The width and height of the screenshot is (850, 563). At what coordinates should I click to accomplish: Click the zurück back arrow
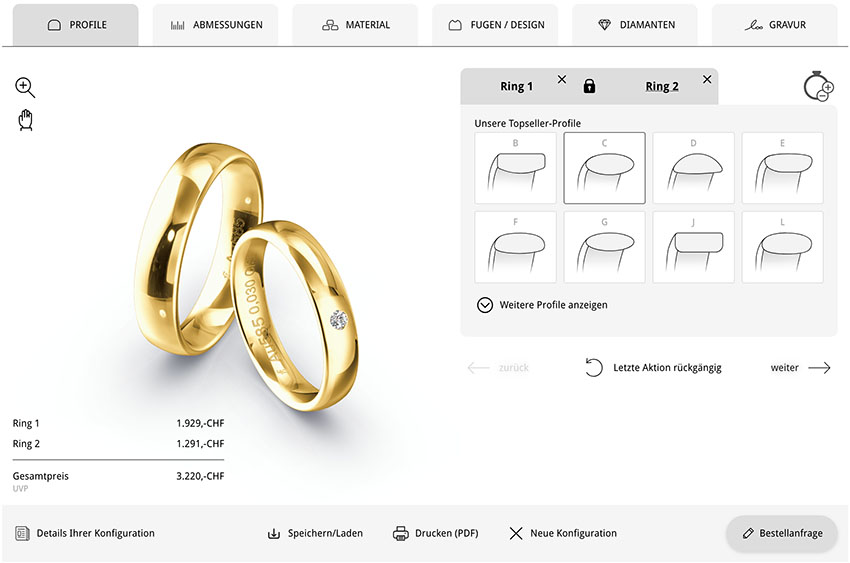(x=497, y=368)
